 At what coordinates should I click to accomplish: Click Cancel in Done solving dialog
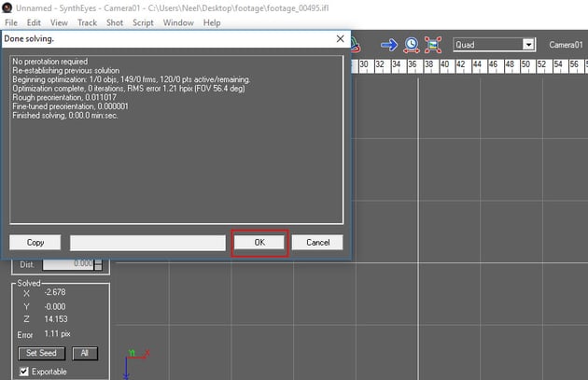(x=317, y=243)
